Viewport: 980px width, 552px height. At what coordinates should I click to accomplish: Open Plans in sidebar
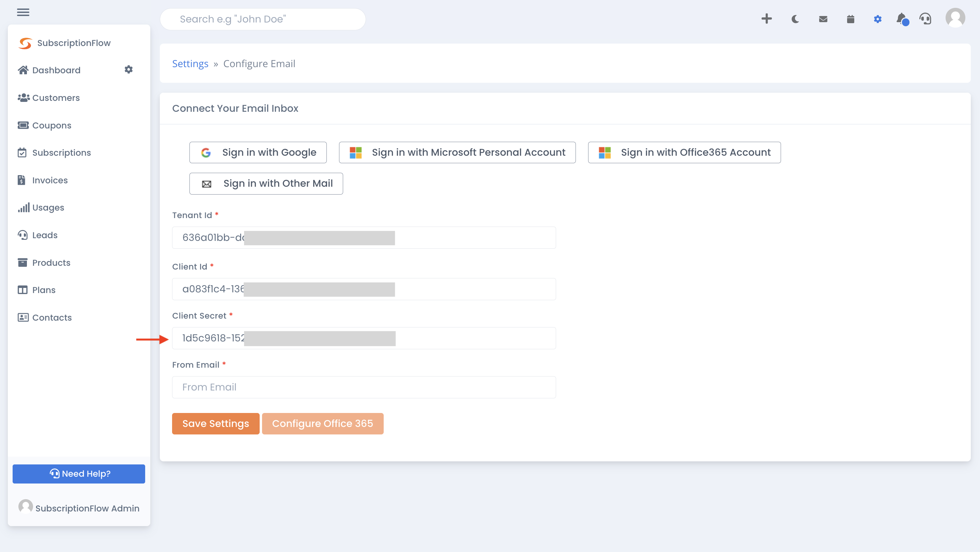[x=44, y=290]
